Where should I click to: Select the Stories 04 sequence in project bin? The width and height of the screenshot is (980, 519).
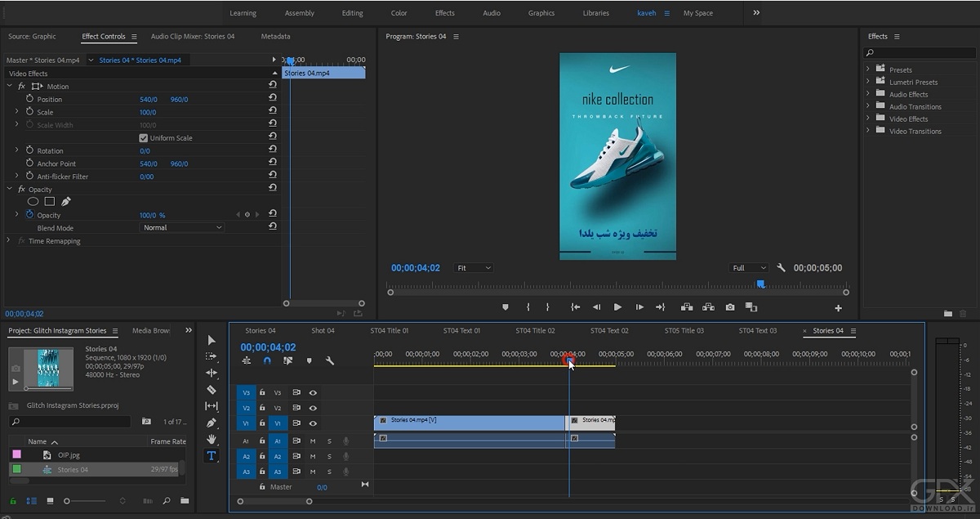pyautogui.click(x=73, y=470)
